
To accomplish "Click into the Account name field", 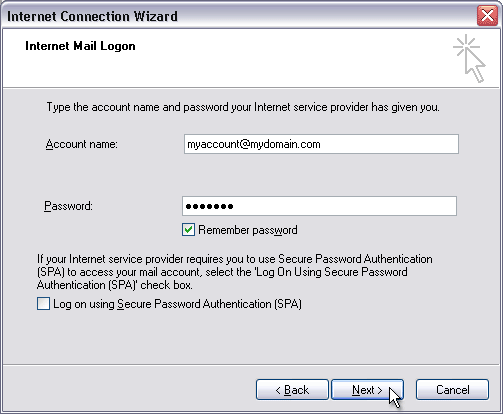I will [x=321, y=144].
